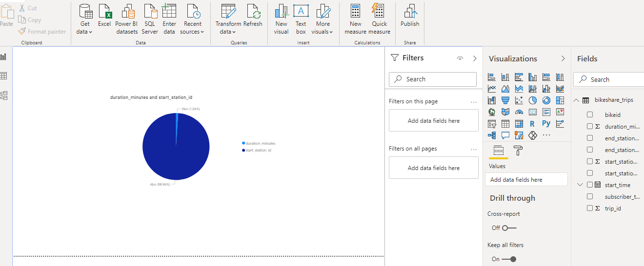Select the Scatter chart visualization
The image size is (644, 266).
tap(519, 100)
